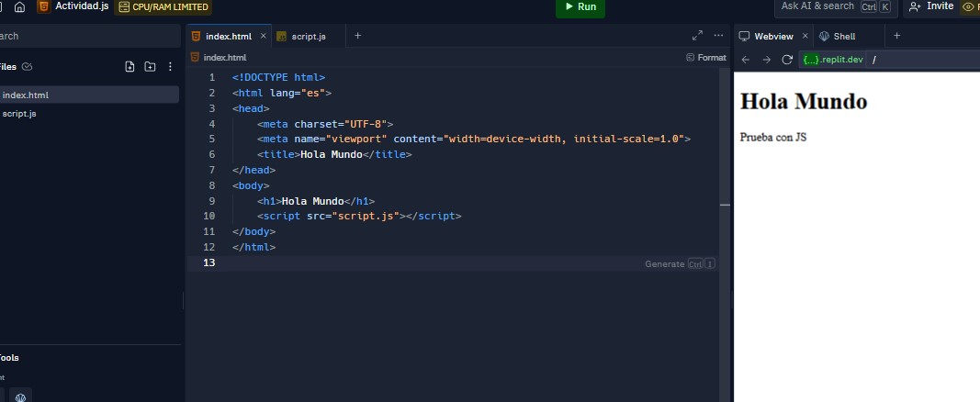The height and width of the screenshot is (402, 980).
Task: Switch to the Shell tab
Action: [x=844, y=36]
